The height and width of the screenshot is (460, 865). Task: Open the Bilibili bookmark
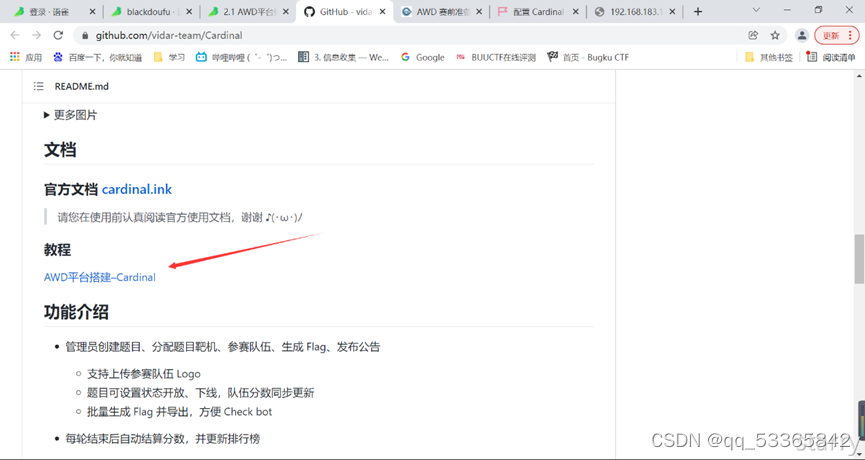coord(242,57)
